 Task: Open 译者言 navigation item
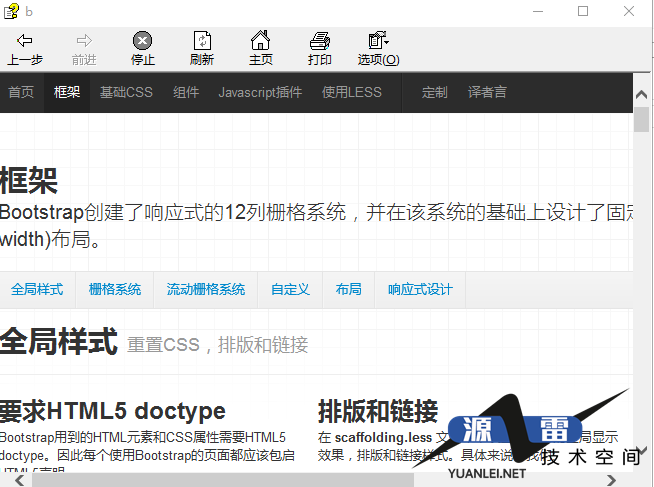487,92
